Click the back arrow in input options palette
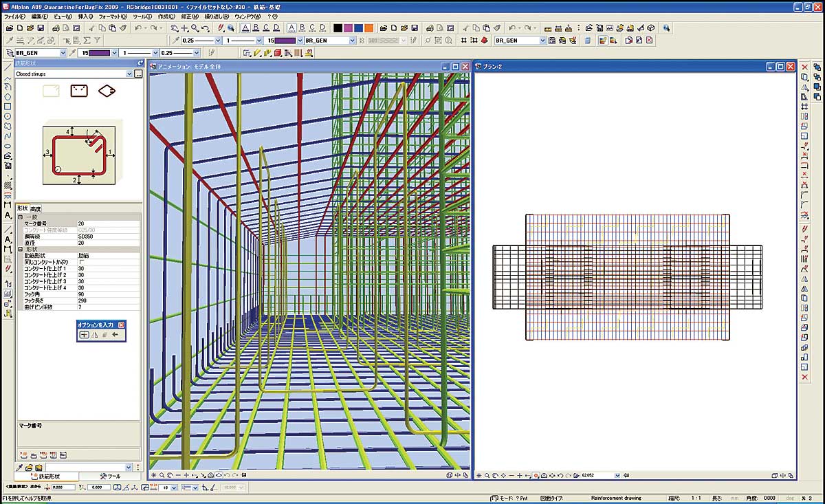The image size is (825, 504). 115,335
